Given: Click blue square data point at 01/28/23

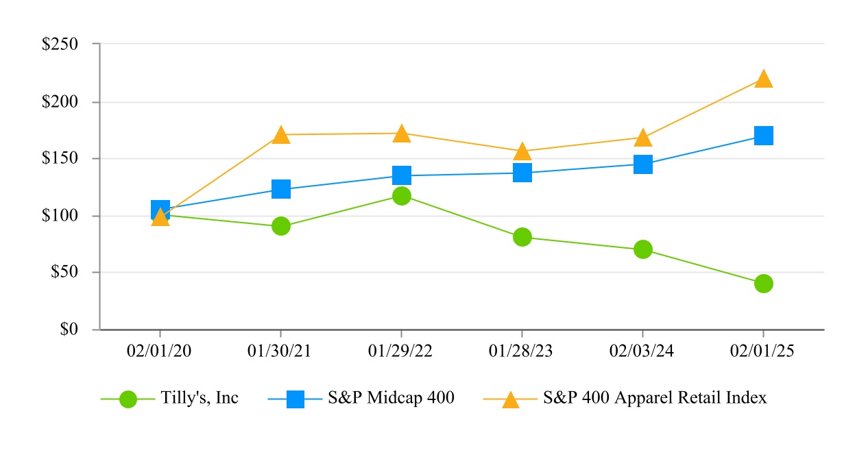Looking at the screenshot, I should click(522, 173).
